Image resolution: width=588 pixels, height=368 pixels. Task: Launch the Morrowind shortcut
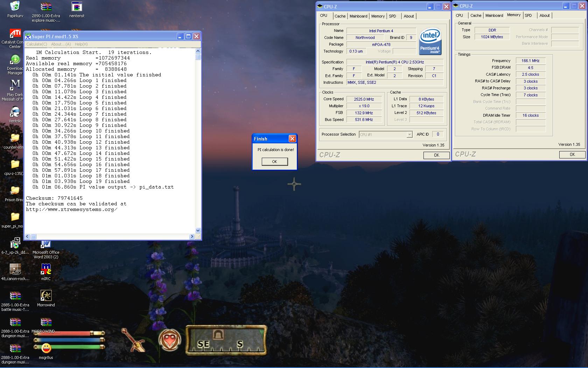click(x=46, y=296)
